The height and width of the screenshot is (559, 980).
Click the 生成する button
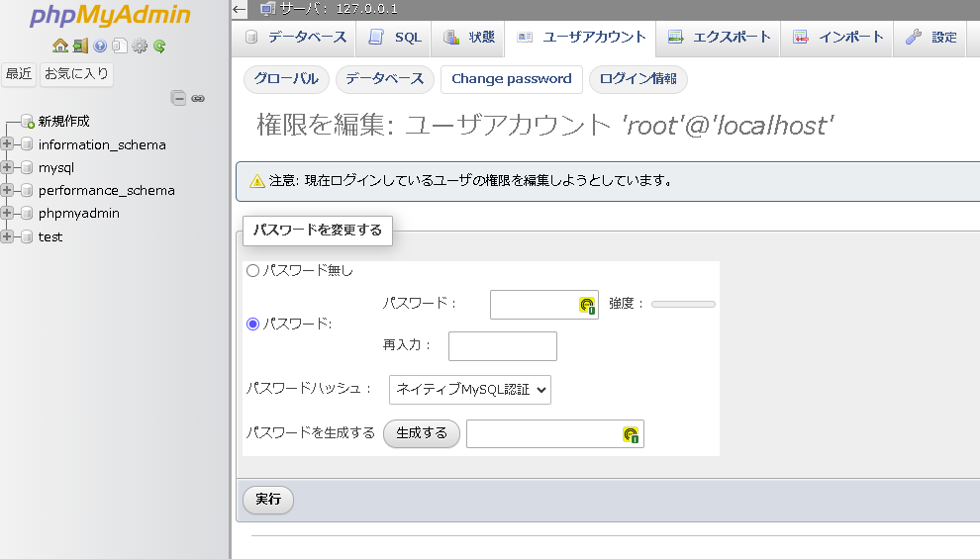422,433
